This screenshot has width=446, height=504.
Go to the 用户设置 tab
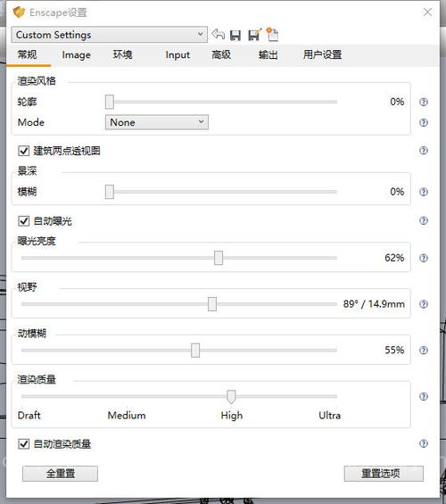[322, 54]
